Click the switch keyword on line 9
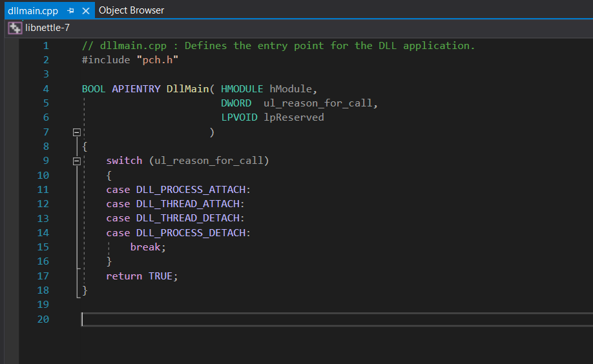 124,161
